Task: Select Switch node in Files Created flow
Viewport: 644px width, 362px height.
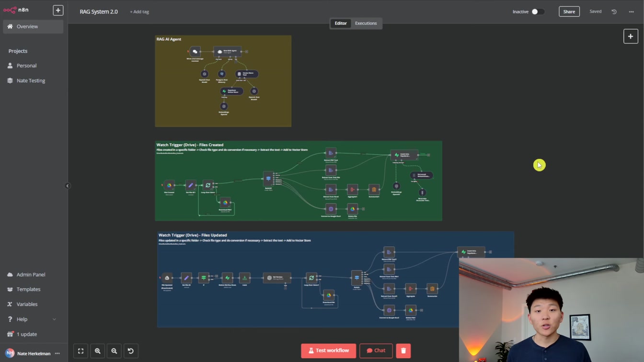Action: click(268, 179)
